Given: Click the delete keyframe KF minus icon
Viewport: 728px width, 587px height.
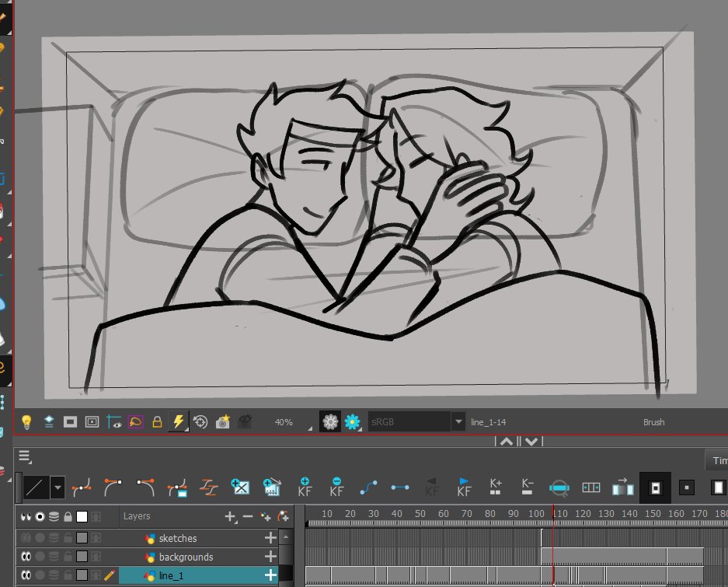Looking at the screenshot, I should pos(336,487).
